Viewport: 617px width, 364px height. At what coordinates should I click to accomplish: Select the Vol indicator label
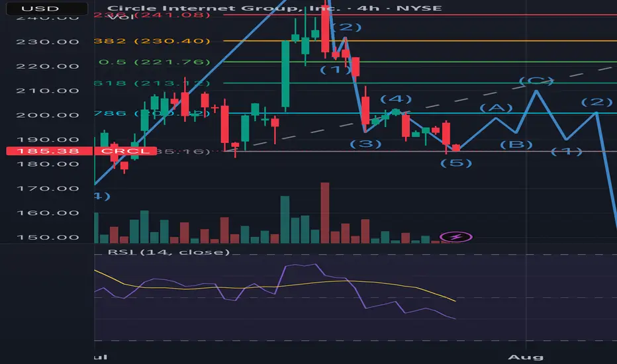click(x=120, y=17)
